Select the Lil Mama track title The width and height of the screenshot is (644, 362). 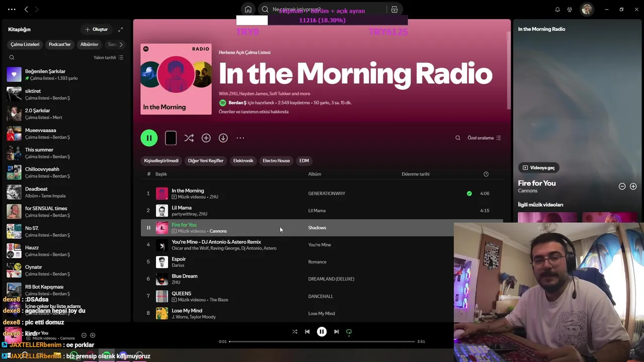tap(182, 208)
